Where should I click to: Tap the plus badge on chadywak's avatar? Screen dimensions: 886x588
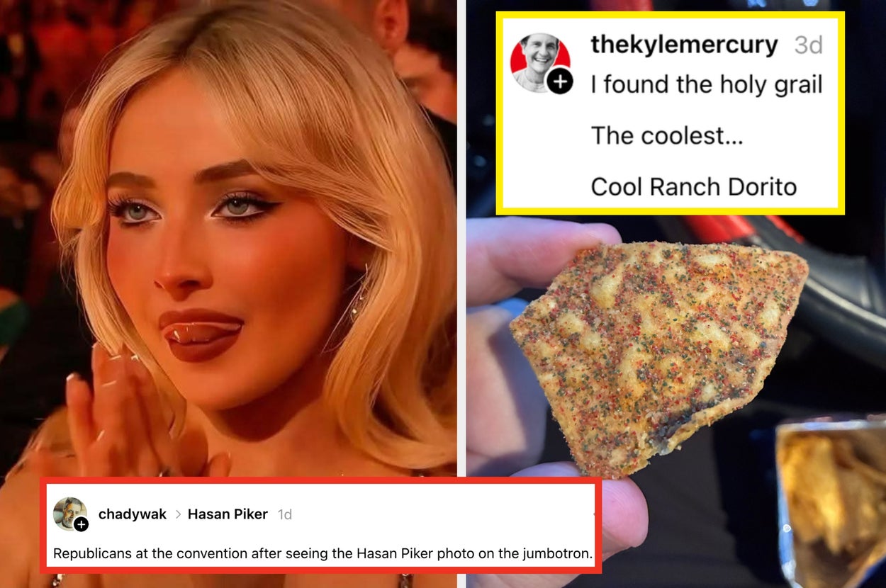click(x=82, y=524)
